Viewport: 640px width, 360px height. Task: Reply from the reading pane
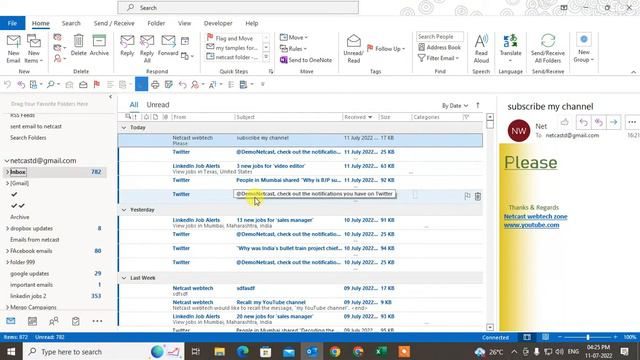584,122
